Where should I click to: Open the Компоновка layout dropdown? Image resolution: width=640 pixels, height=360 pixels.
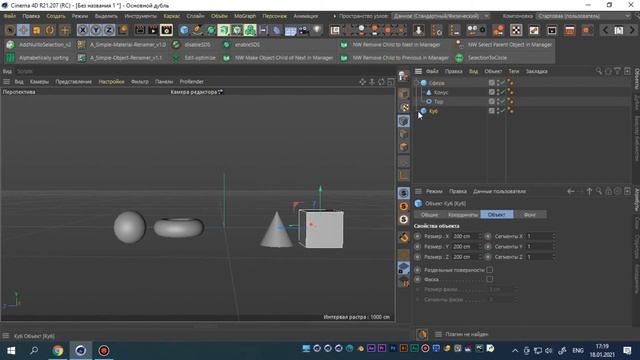click(584, 16)
